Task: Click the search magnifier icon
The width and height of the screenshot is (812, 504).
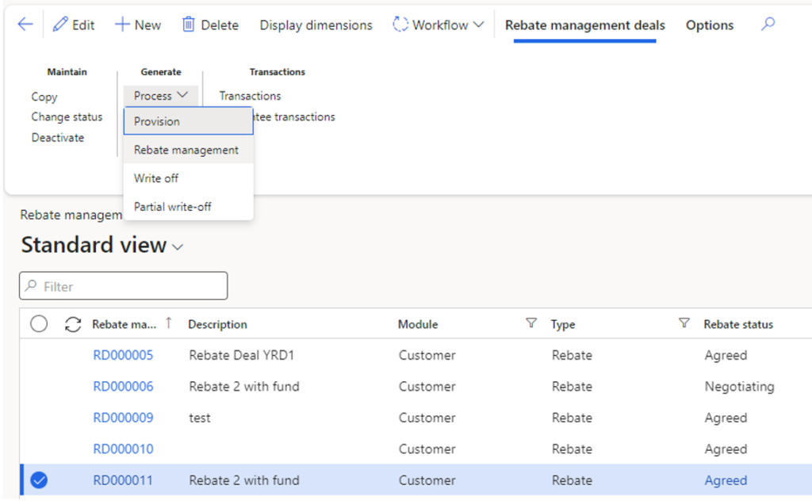Action: [767, 25]
